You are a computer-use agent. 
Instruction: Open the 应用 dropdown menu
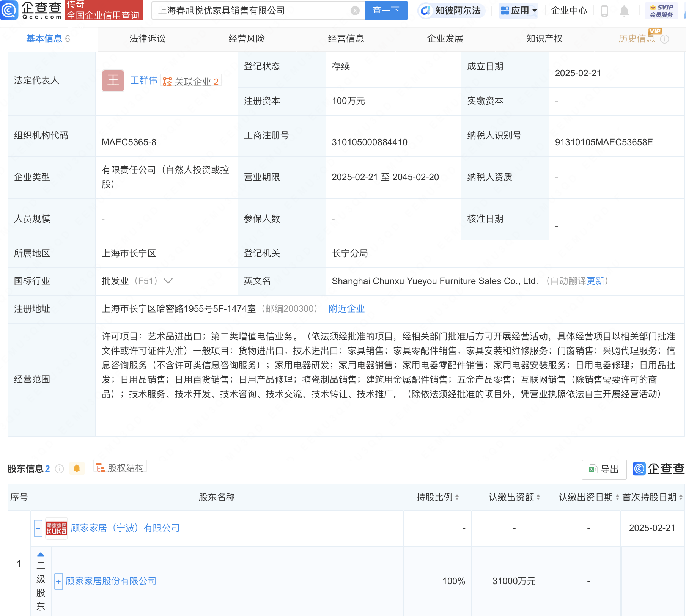point(519,11)
